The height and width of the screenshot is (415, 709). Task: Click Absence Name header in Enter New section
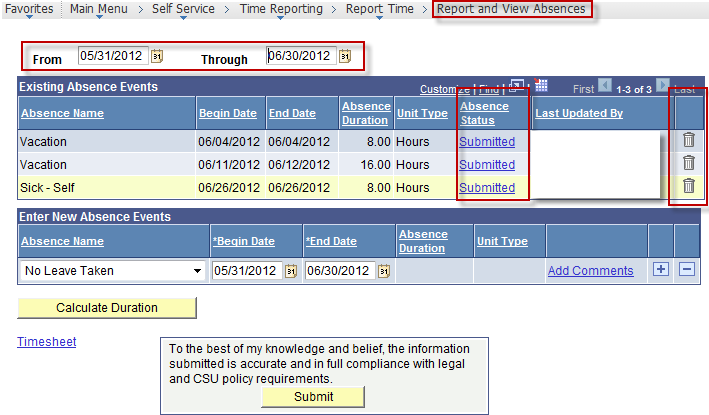pos(62,241)
